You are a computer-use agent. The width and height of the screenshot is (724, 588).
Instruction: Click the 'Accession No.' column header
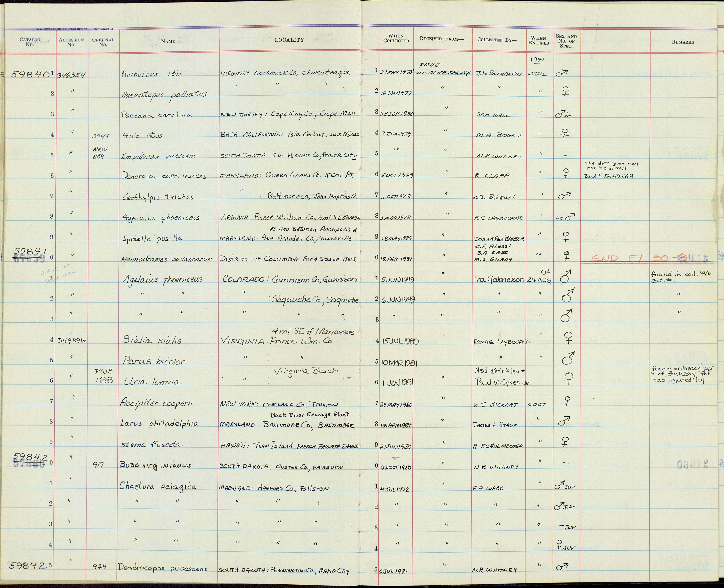pos(71,42)
